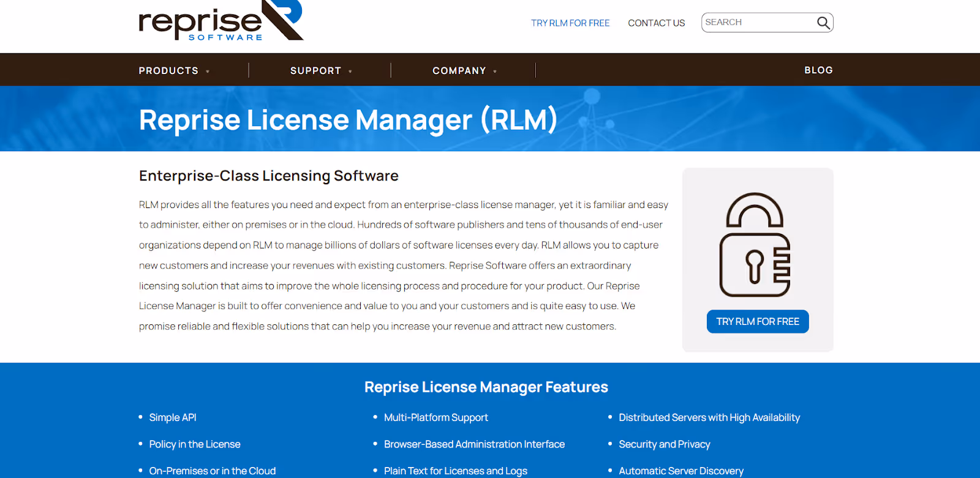The image size is (980, 478).
Task: Open the COMPANY menu
Action: 459,70
